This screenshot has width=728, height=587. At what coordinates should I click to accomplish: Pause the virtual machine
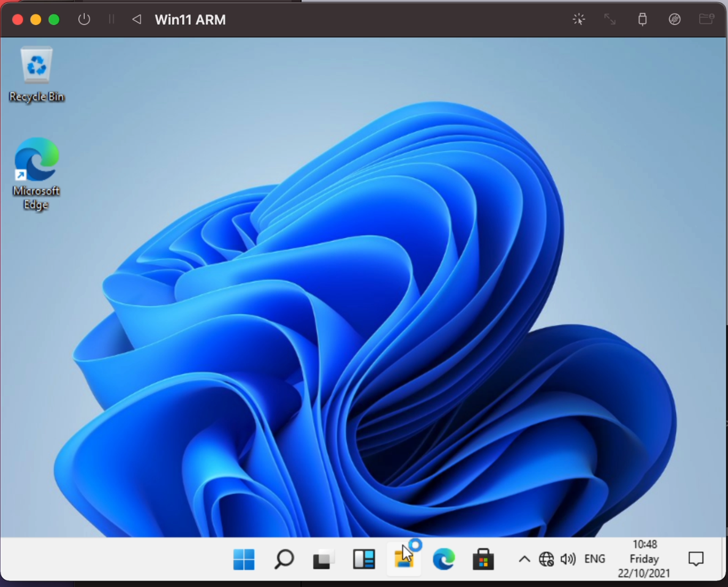tap(111, 19)
